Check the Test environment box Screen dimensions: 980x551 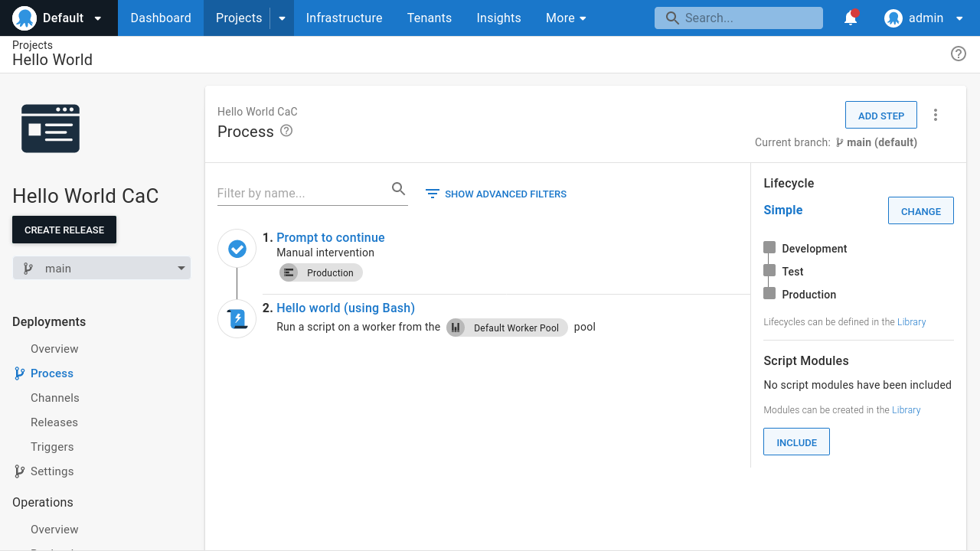(x=769, y=271)
